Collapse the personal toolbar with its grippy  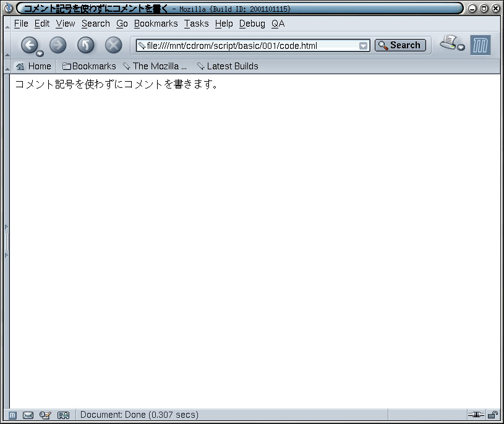tap(7, 66)
